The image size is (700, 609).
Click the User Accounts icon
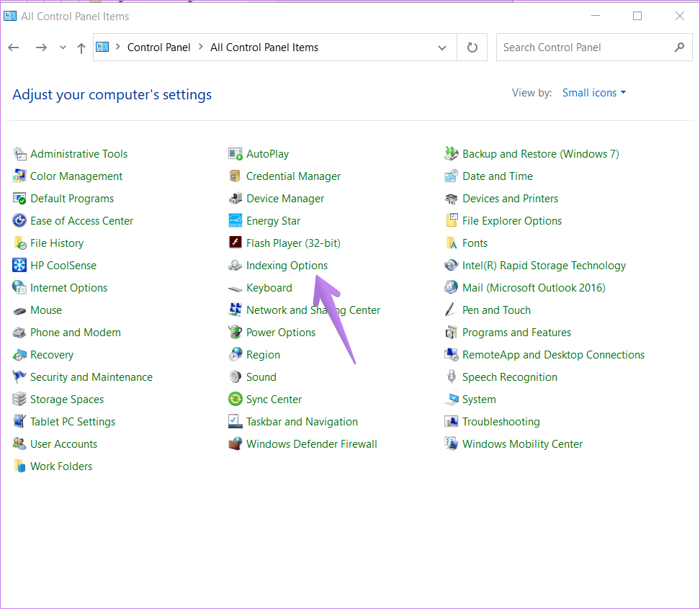(x=19, y=444)
